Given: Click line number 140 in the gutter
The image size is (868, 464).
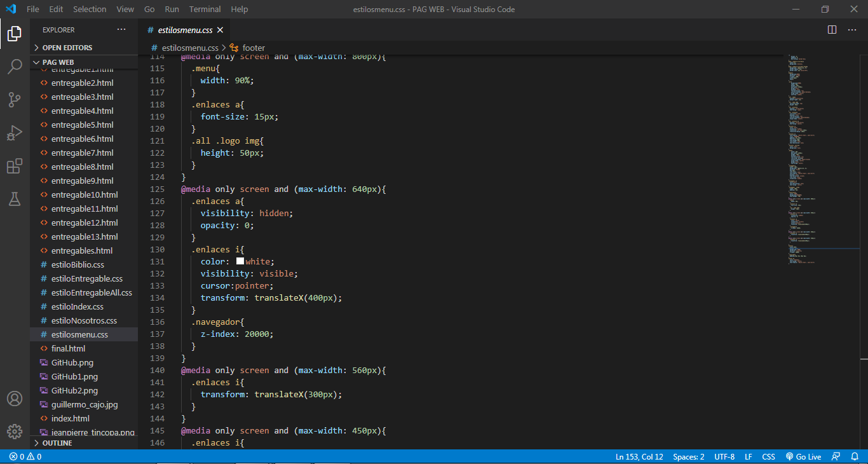Looking at the screenshot, I should (157, 370).
